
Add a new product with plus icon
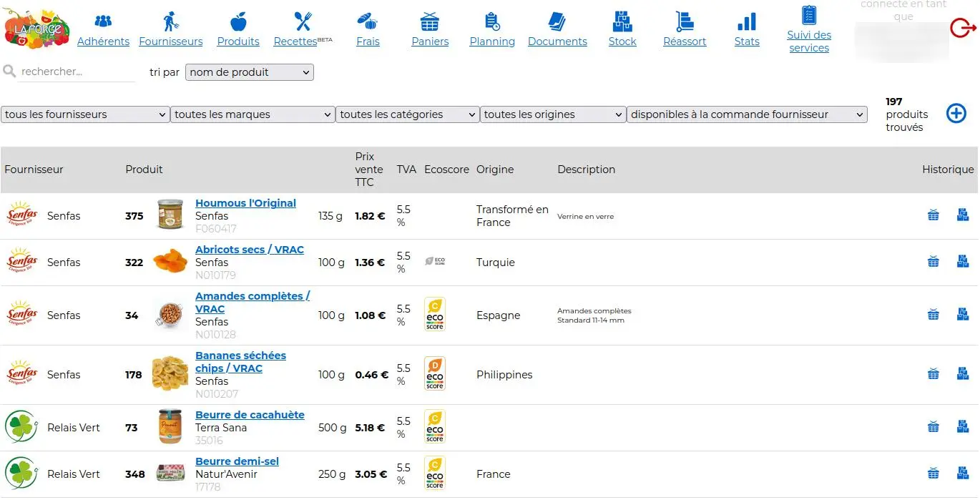pyautogui.click(x=956, y=113)
